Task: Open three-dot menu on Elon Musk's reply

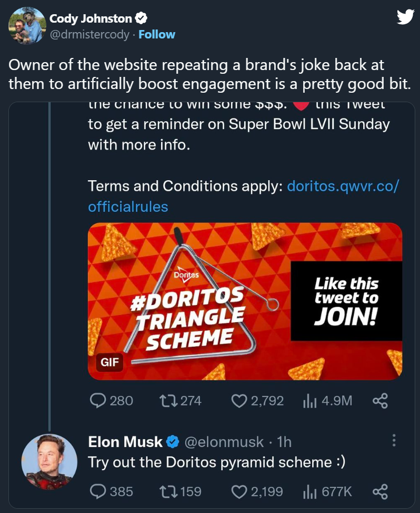Action: [x=394, y=441]
